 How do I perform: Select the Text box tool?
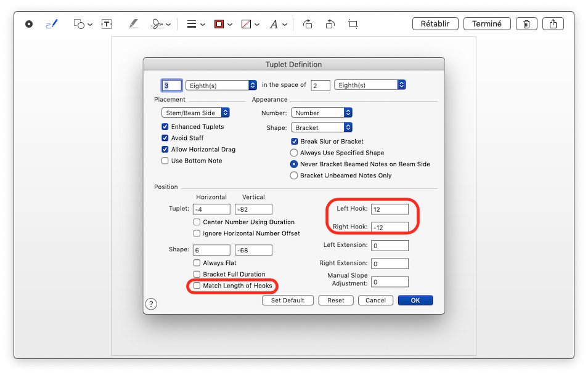click(107, 24)
